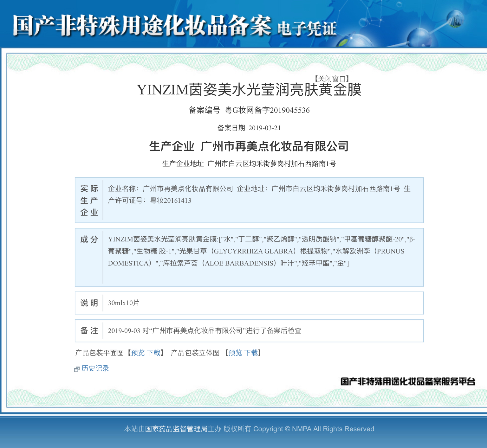Click the remark dated 2019-09-03
The image size is (487, 448).
click(205, 331)
